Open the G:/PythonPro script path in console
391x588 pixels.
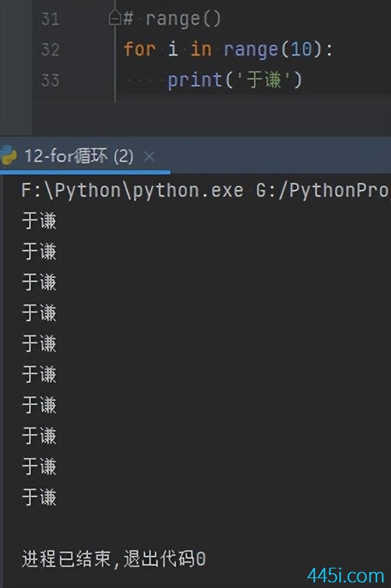[323, 191]
